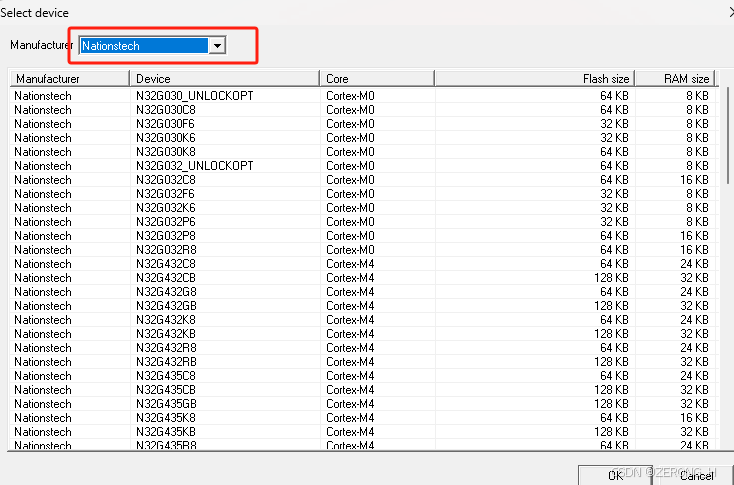734x485 pixels.
Task: Select device N32G435K8
Action: [166, 418]
